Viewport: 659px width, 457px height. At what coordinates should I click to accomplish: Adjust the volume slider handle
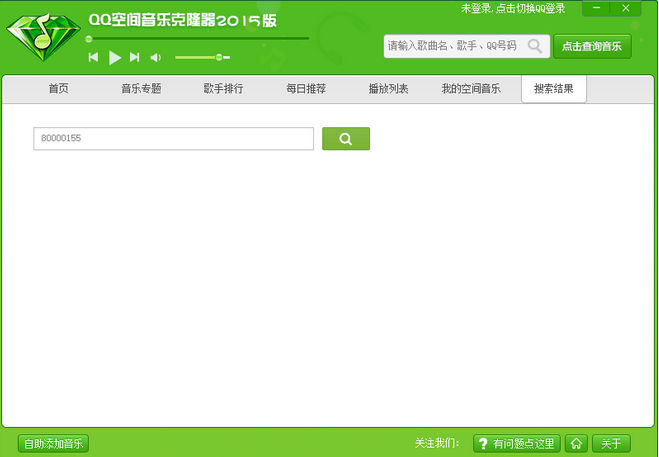(x=219, y=57)
